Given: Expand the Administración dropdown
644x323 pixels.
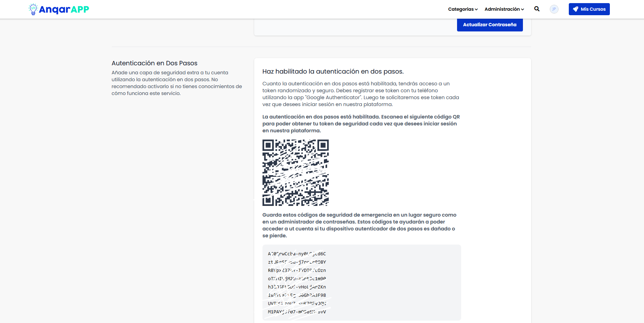Looking at the screenshot, I should click(x=504, y=9).
